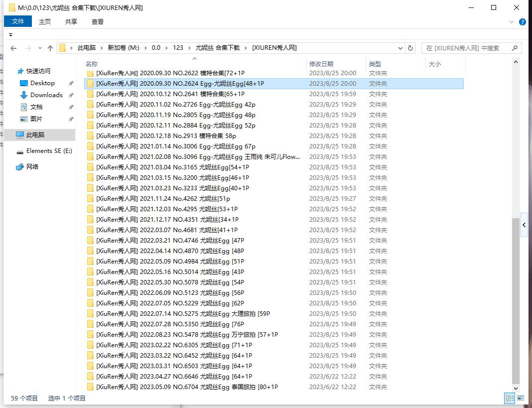Select 此电脑 in the address breadcrumb
Screen dimensions: 532x408
point(87,48)
